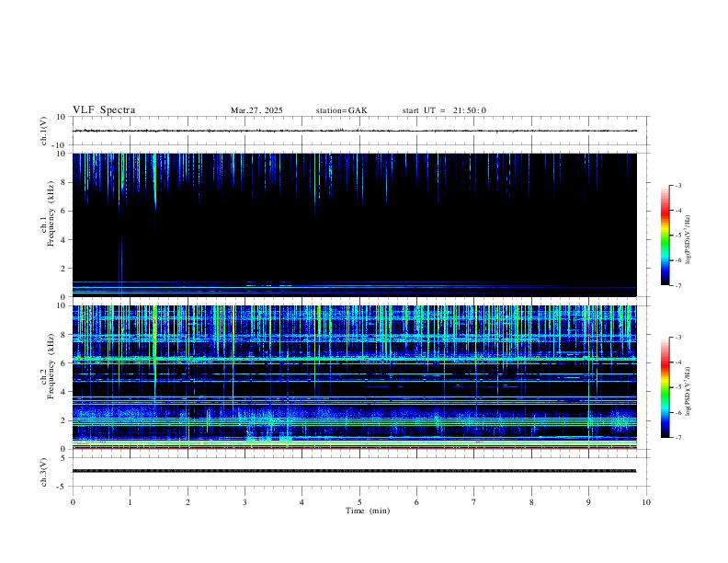Image resolution: width=728 pixels, height=563 pixels.
Task: Click the 'start UT = 21:50:0' text
Action: tap(444, 110)
